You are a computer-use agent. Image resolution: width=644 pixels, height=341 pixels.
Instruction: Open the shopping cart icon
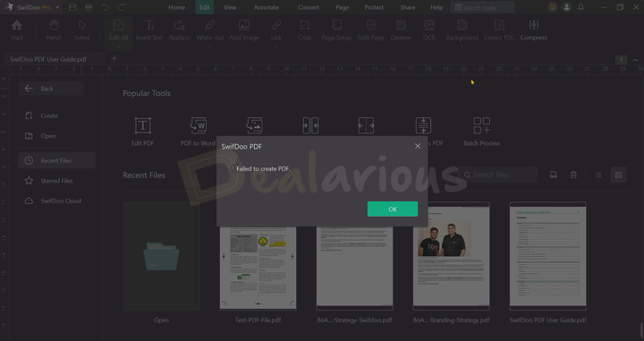(553, 7)
